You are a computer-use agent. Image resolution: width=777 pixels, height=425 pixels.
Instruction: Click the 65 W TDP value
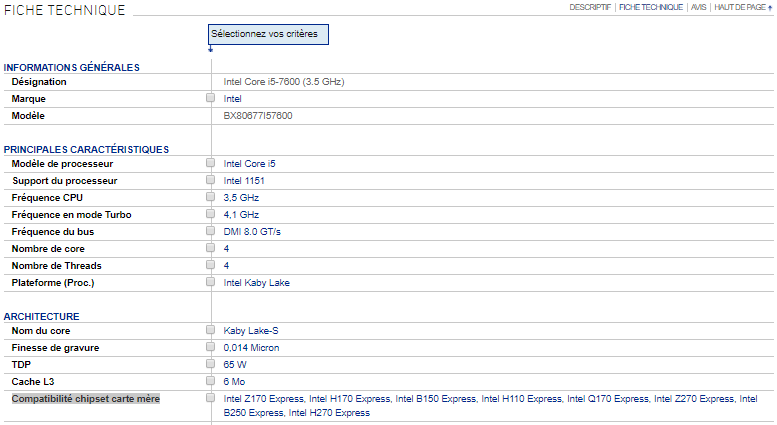(x=235, y=365)
